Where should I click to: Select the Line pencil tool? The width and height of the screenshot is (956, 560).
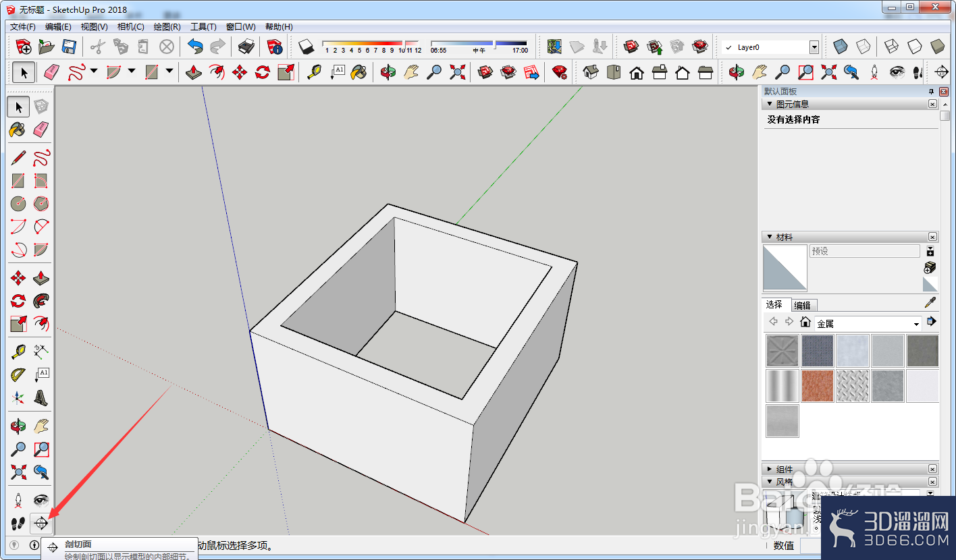(19, 159)
